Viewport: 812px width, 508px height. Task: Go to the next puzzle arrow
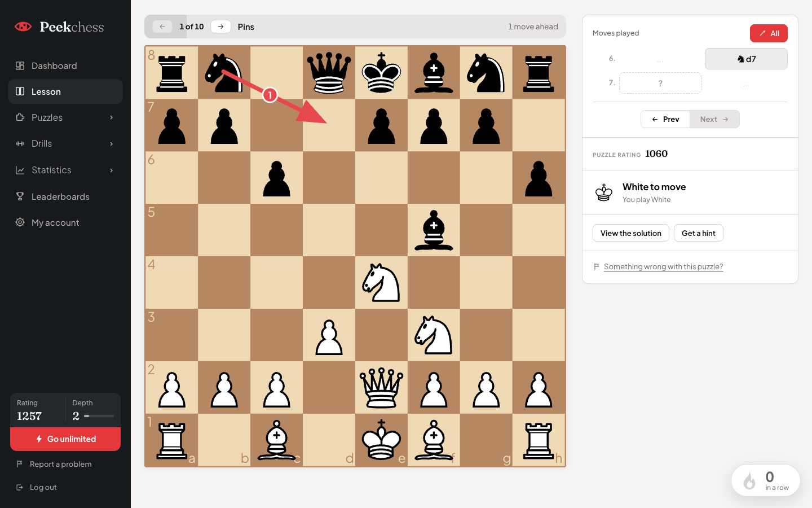pyautogui.click(x=220, y=27)
